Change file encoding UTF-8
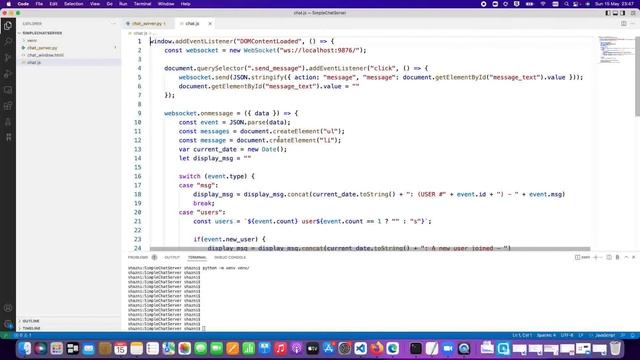 (x=567, y=335)
